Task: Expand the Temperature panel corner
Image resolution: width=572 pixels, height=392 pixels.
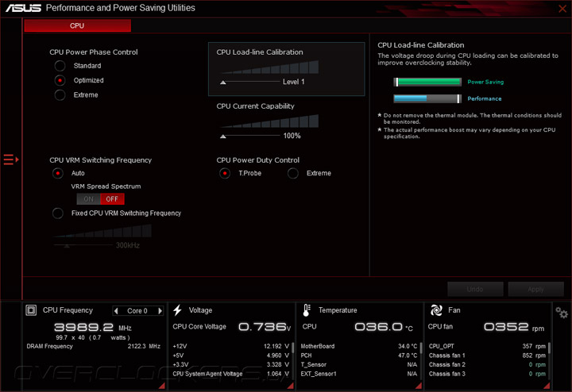Action: pyautogui.click(x=419, y=386)
